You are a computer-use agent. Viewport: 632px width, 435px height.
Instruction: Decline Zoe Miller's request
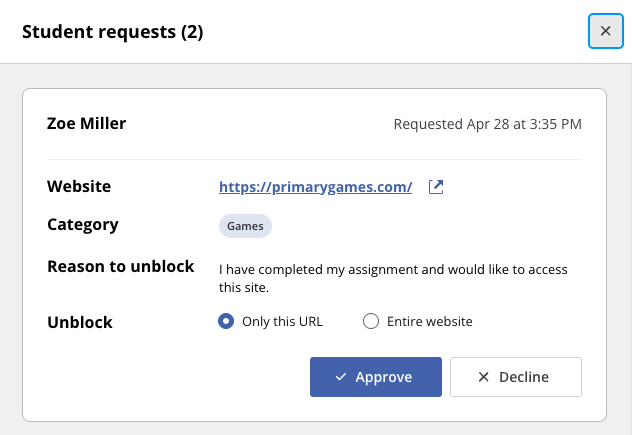coord(516,377)
